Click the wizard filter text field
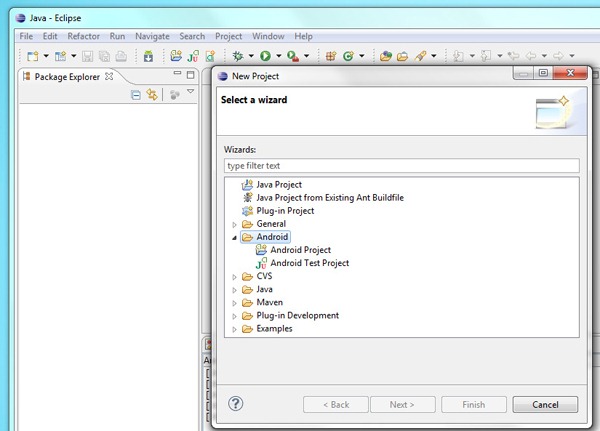Screen dimensions: 600x431 coord(402,166)
